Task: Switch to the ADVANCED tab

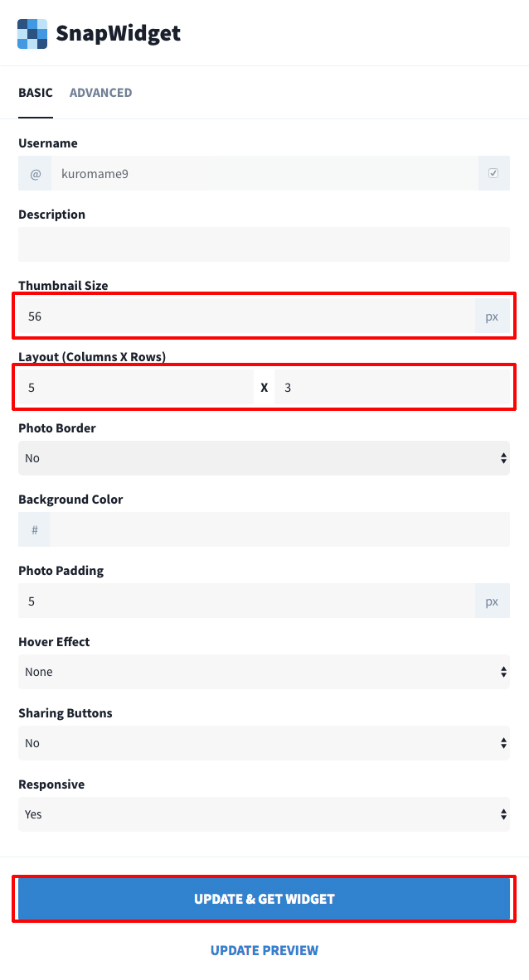Action: coord(100,93)
